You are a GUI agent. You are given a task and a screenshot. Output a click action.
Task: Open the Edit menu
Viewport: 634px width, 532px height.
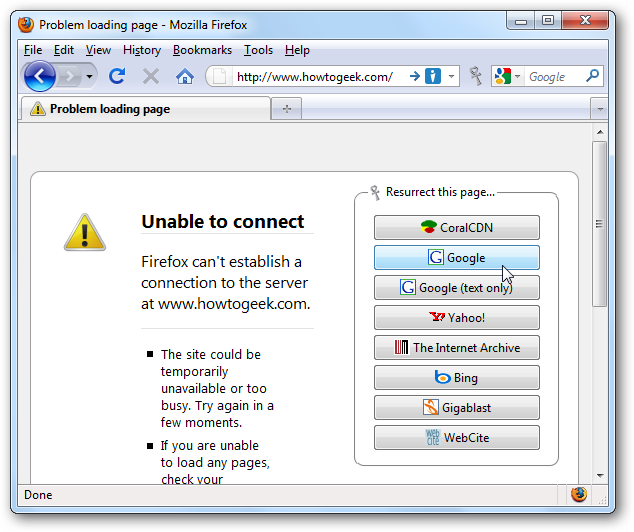click(63, 50)
